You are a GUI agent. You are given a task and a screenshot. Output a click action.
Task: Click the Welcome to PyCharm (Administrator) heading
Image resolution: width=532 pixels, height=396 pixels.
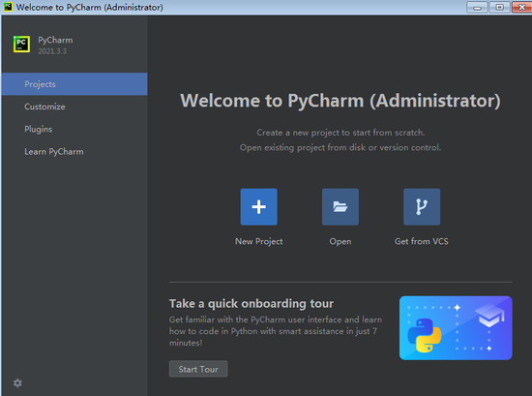pyautogui.click(x=340, y=101)
